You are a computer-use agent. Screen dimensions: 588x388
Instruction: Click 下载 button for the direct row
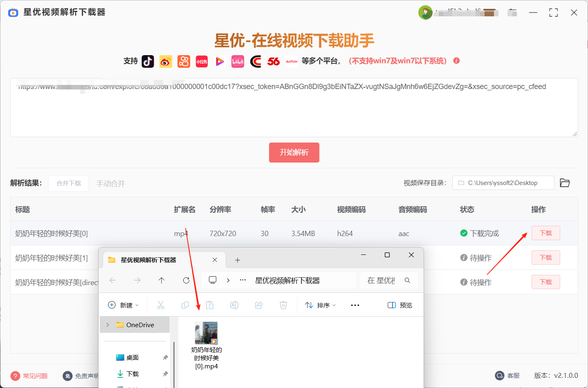pos(545,282)
